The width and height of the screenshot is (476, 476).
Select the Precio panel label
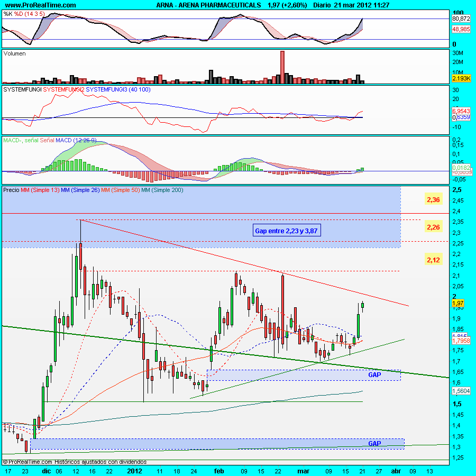pos(11,190)
